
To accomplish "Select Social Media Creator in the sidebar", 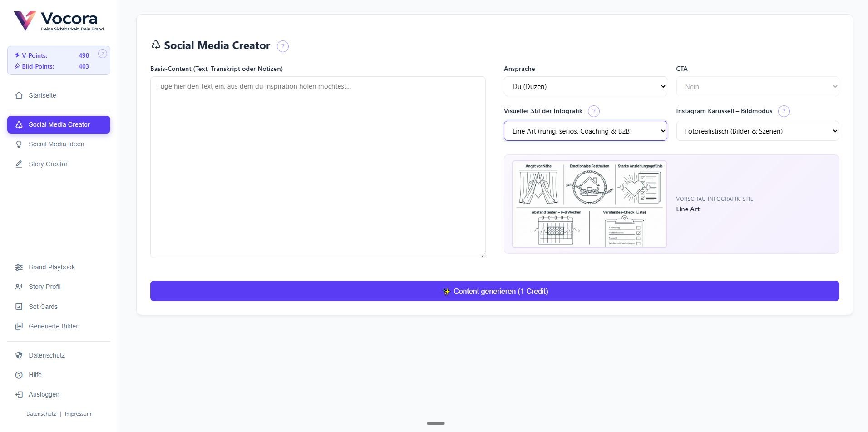I will [x=59, y=124].
